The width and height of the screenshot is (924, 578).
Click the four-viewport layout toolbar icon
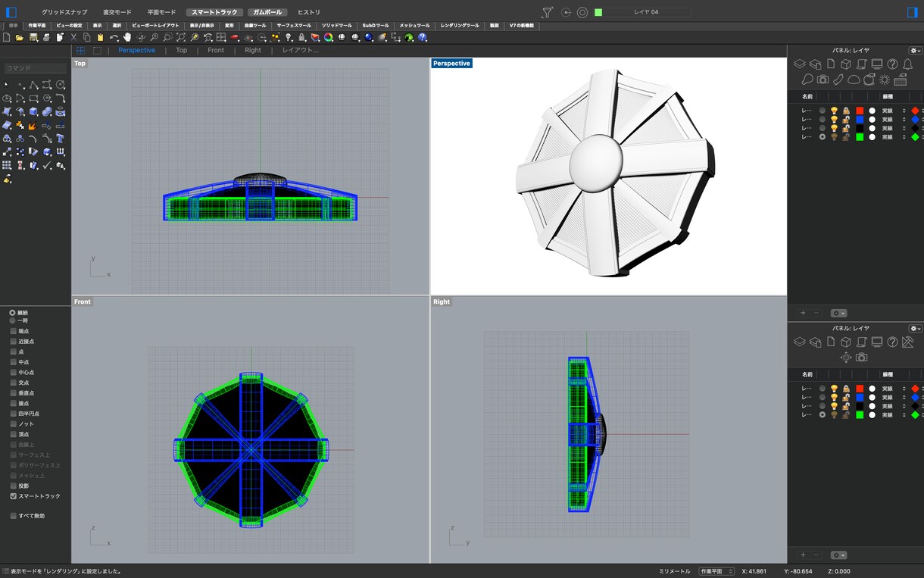[220, 37]
